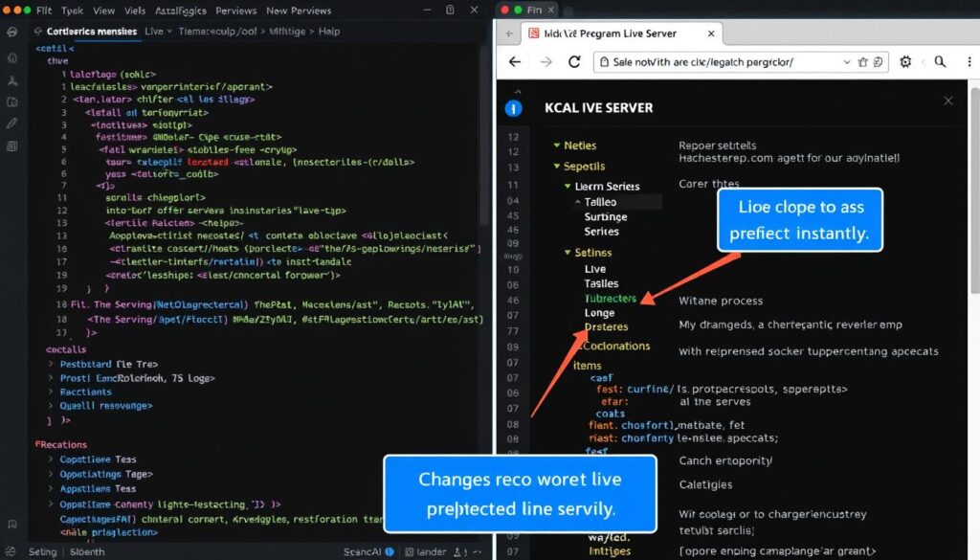Go forward in the browser
This screenshot has width=980, height=560.
546,62
